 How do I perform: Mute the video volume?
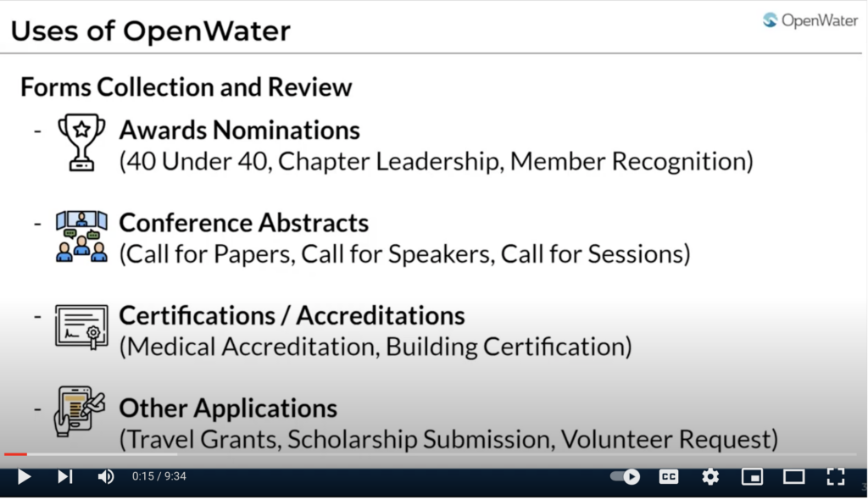(106, 477)
